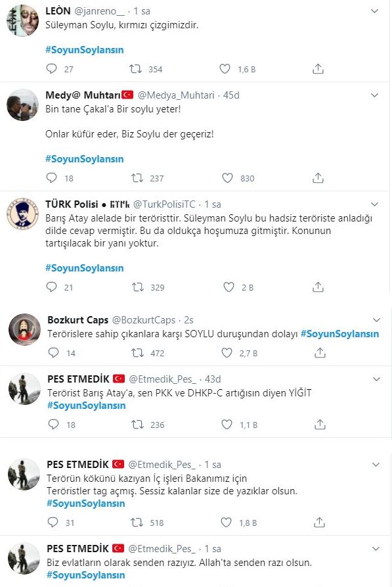
Task: Like the bottom PES ETMEDİK tweet
Action: click(x=229, y=523)
